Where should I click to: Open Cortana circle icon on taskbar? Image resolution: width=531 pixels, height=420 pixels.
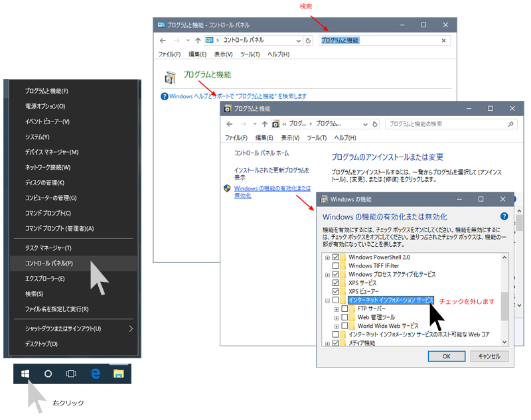point(48,374)
